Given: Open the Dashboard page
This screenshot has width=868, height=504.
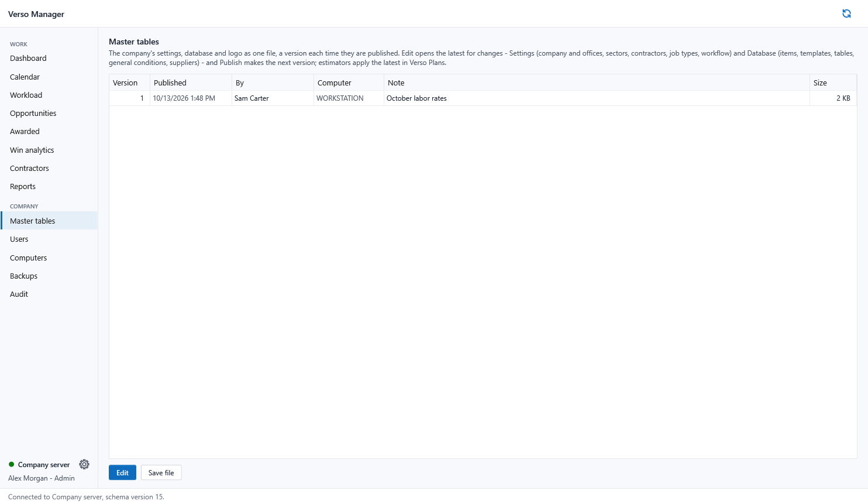Looking at the screenshot, I should (49, 59).
